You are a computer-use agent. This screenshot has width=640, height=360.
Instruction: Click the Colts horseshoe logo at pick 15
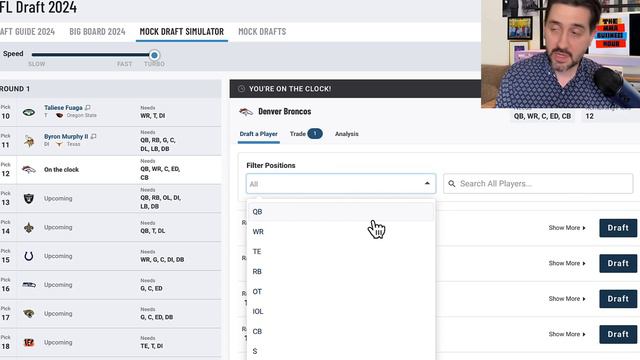(x=29, y=256)
